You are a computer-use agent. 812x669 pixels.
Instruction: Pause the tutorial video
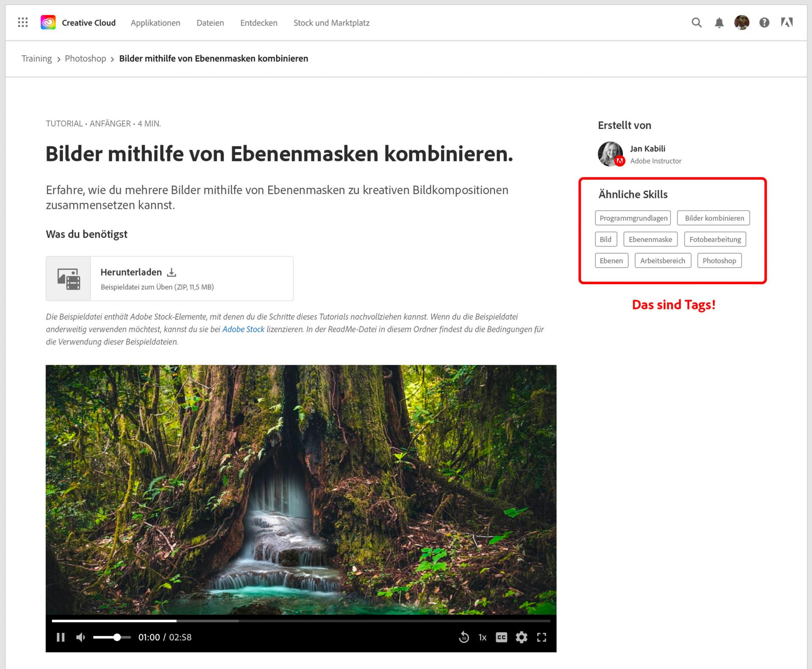pos(61,638)
